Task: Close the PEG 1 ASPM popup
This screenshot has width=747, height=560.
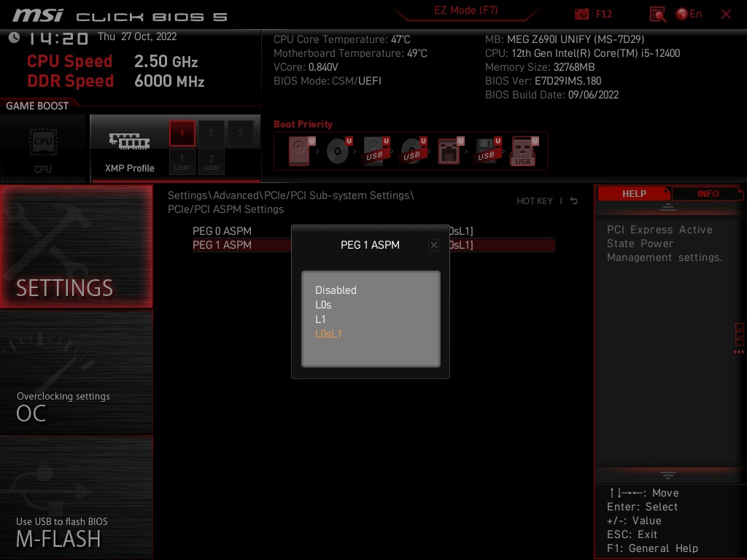Action: tap(433, 245)
